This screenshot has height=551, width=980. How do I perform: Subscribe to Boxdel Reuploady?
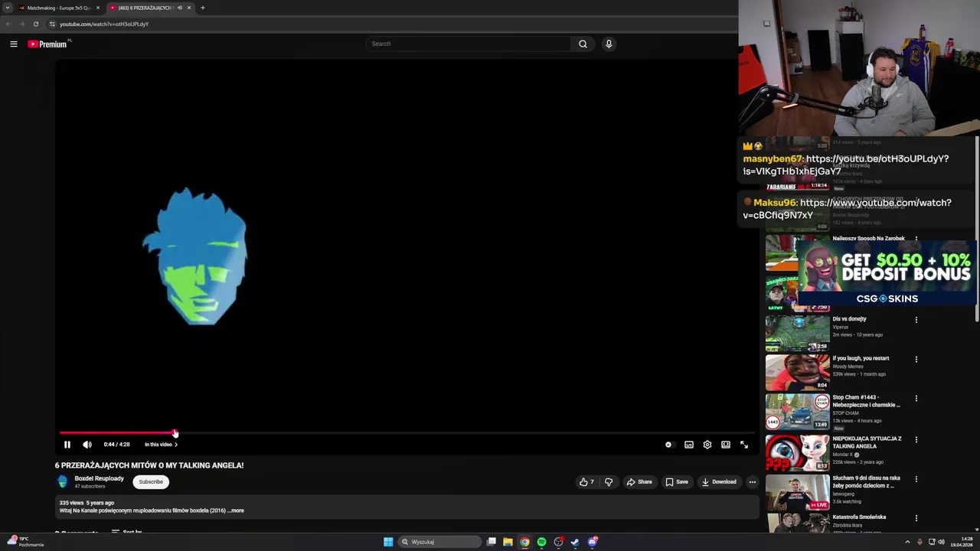[151, 482]
